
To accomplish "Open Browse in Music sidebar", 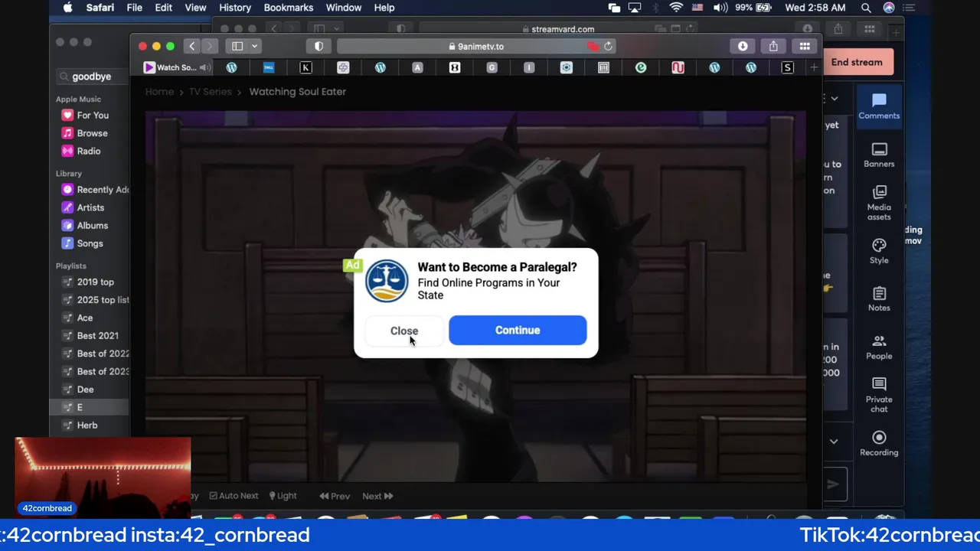I will [x=92, y=133].
